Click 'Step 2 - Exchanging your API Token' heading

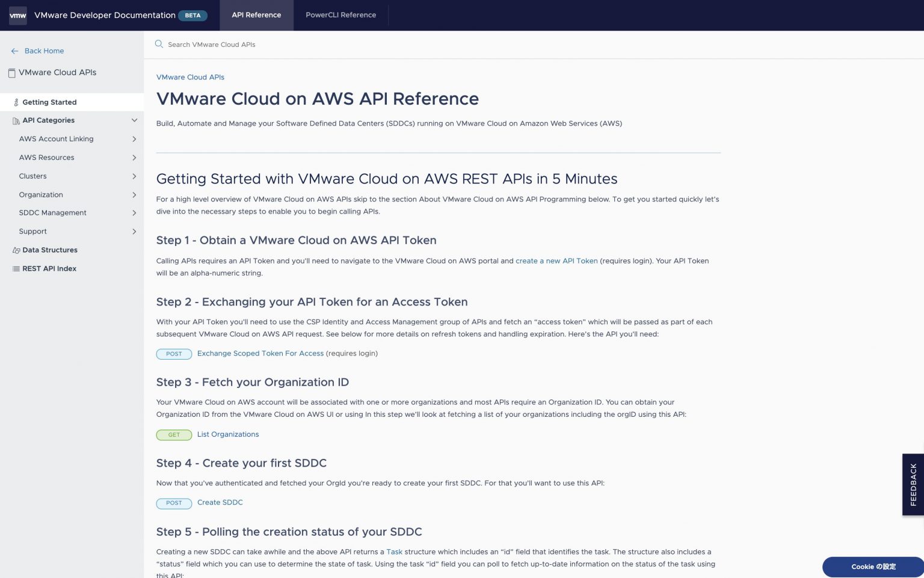pos(312,302)
